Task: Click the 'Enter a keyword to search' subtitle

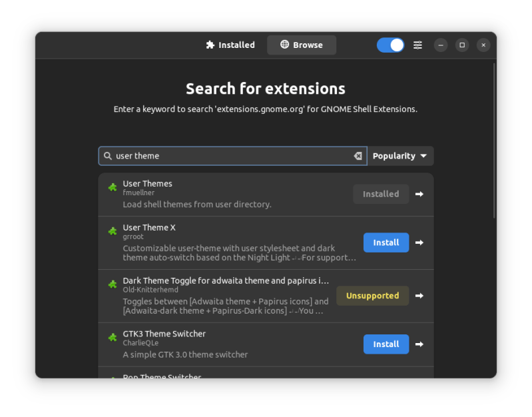Action: pyautogui.click(x=266, y=109)
